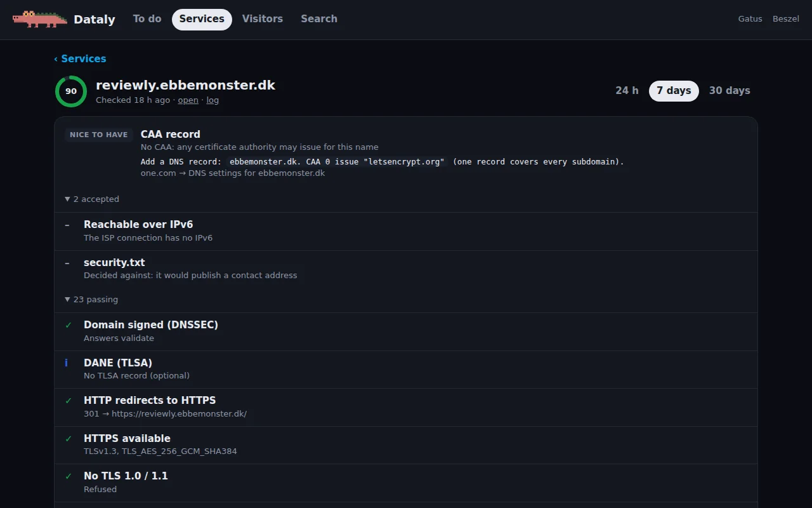Click the 'TLSv1.3, TLS_AES_256_GCM_SHA384' detail text
This screenshot has width=812, height=508.
pyautogui.click(x=160, y=451)
